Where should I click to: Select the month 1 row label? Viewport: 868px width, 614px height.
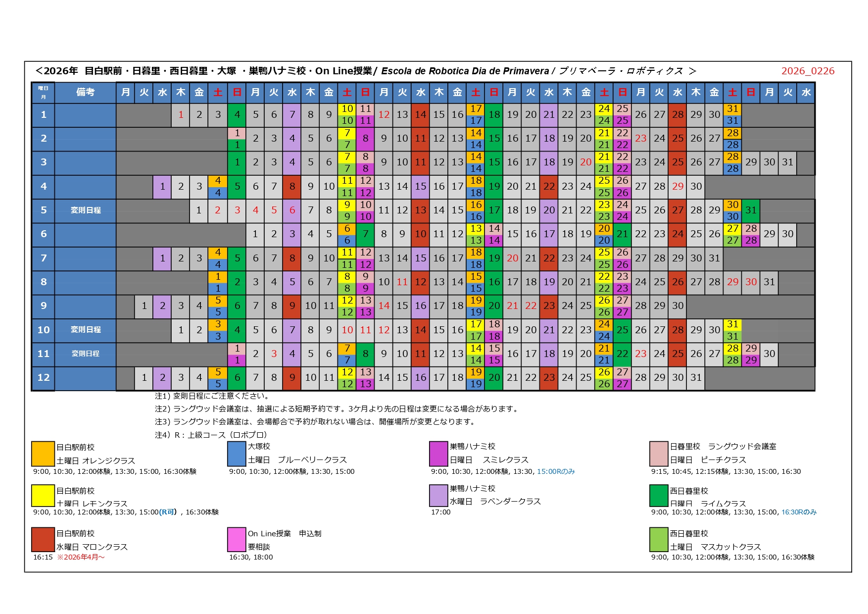click(x=44, y=115)
